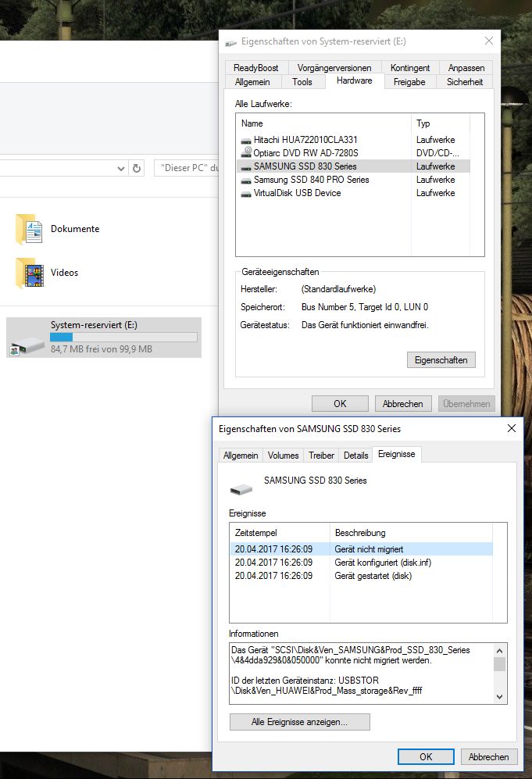Click the Name column header in drive list
Image resolution: width=532 pixels, height=779 pixels.
pos(324,123)
